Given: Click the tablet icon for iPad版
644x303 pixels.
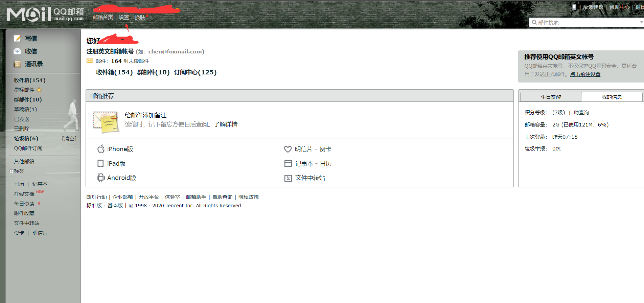Looking at the screenshot, I should click(100, 164).
